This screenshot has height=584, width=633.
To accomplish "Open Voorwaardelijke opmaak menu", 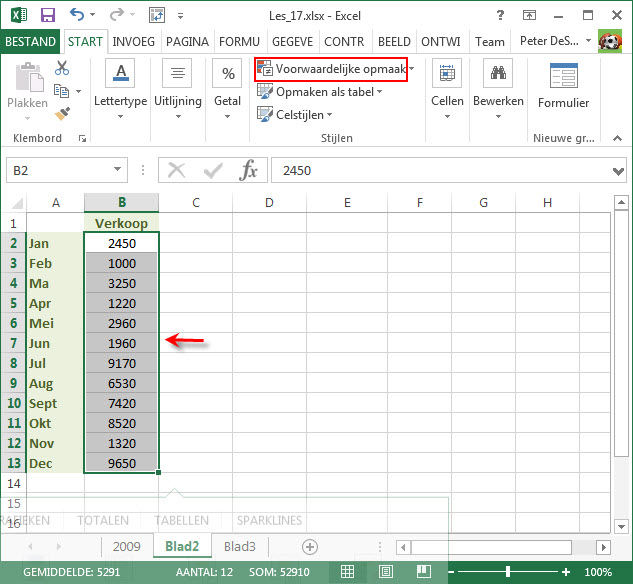I will pos(336,69).
